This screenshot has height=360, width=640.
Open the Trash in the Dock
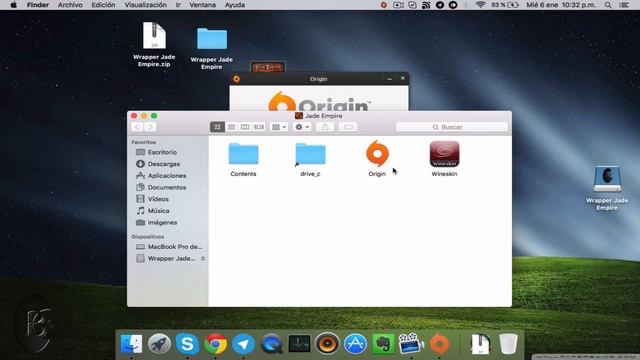click(508, 344)
